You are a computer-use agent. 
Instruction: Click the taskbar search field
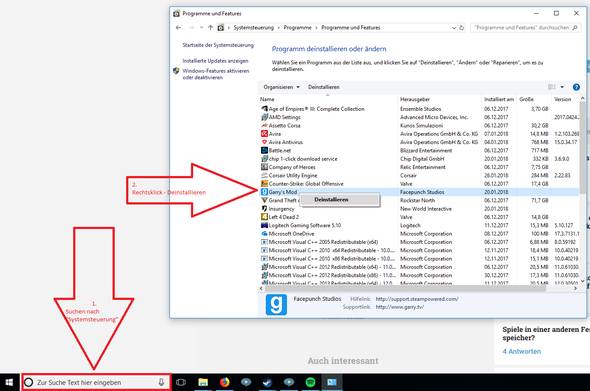pos(96,382)
